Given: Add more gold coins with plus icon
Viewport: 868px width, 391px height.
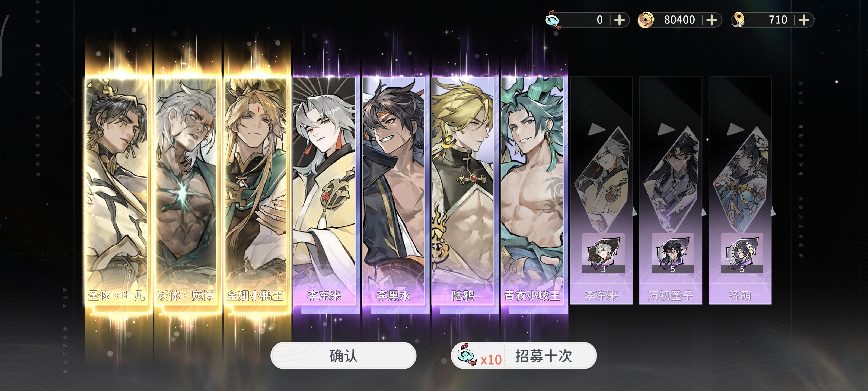Looking at the screenshot, I should [711, 20].
